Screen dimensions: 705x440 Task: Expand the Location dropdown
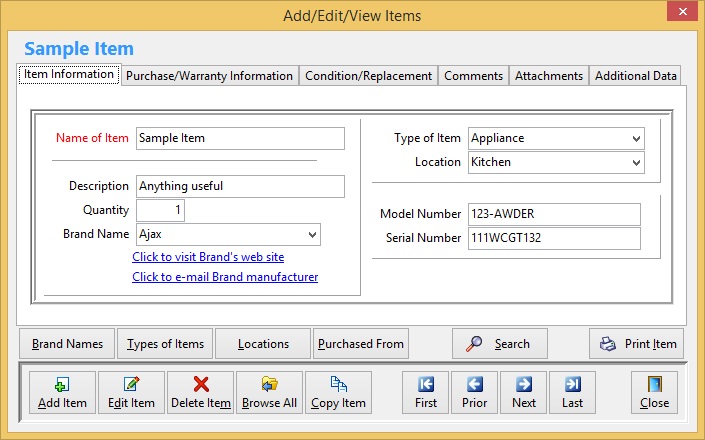(x=636, y=162)
